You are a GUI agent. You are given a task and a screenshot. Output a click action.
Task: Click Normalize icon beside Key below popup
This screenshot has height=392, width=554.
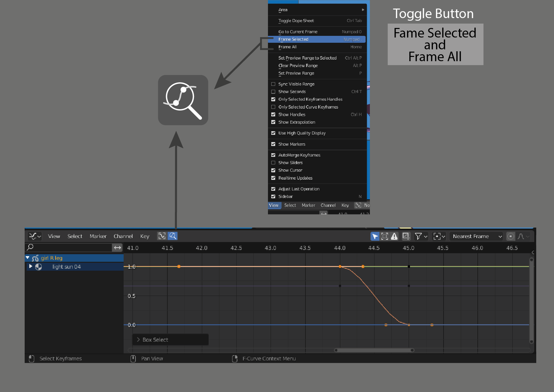click(x=358, y=205)
